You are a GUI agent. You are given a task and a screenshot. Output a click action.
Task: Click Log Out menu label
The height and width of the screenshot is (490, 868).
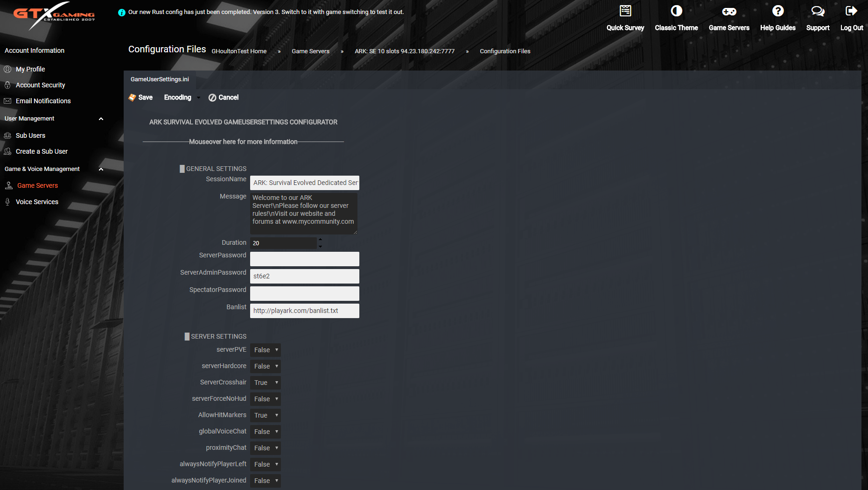click(852, 28)
